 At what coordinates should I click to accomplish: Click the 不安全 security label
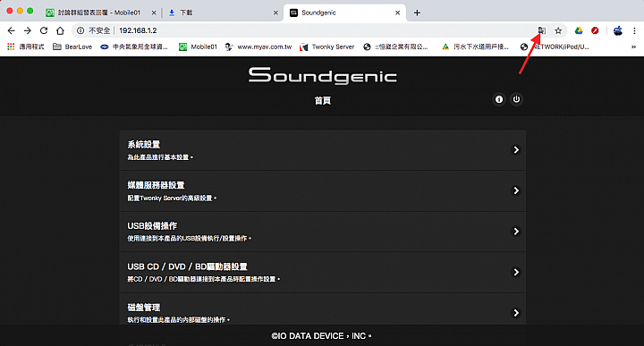pyautogui.click(x=99, y=30)
